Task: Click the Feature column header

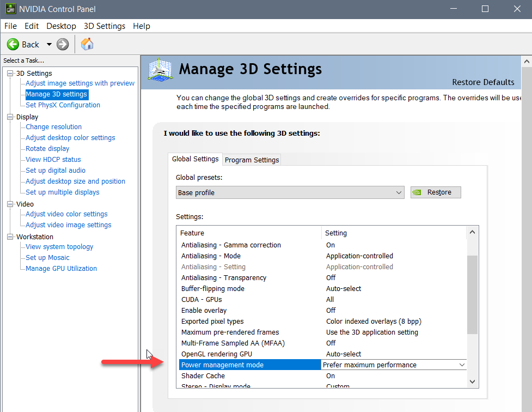Action: click(x=249, y=233)
